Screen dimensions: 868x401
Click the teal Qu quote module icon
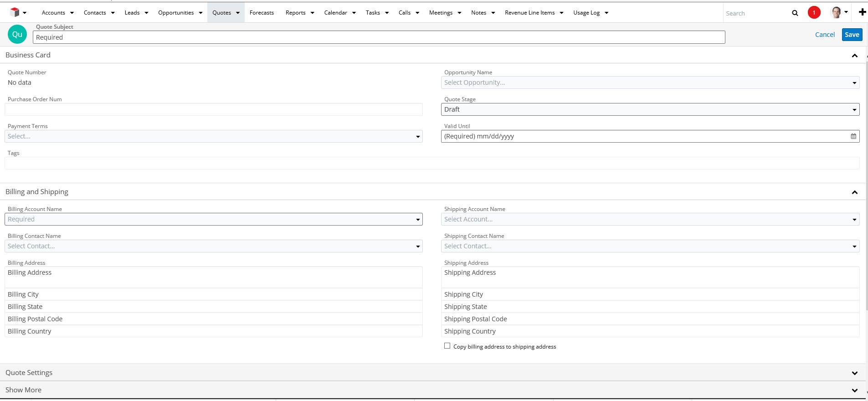pos(17,35)
